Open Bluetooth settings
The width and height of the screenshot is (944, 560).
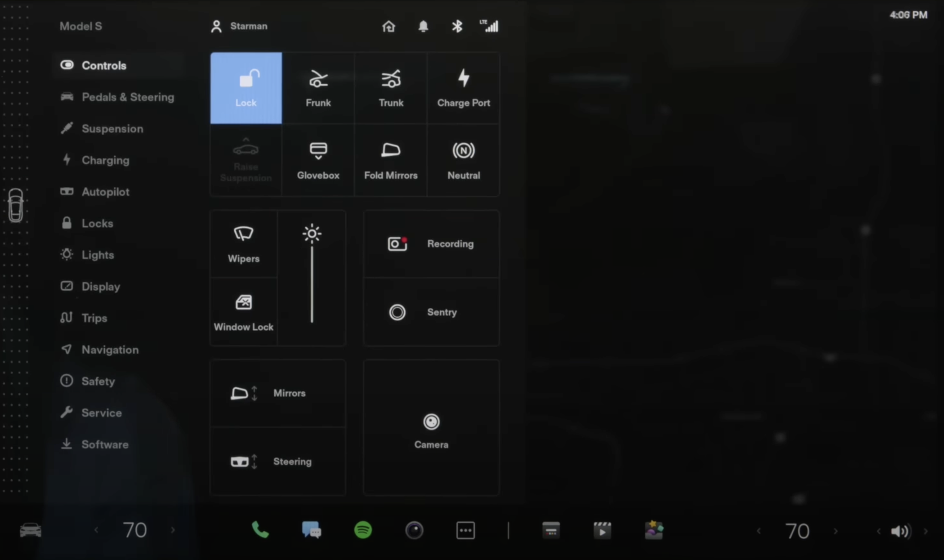[457, 26]
